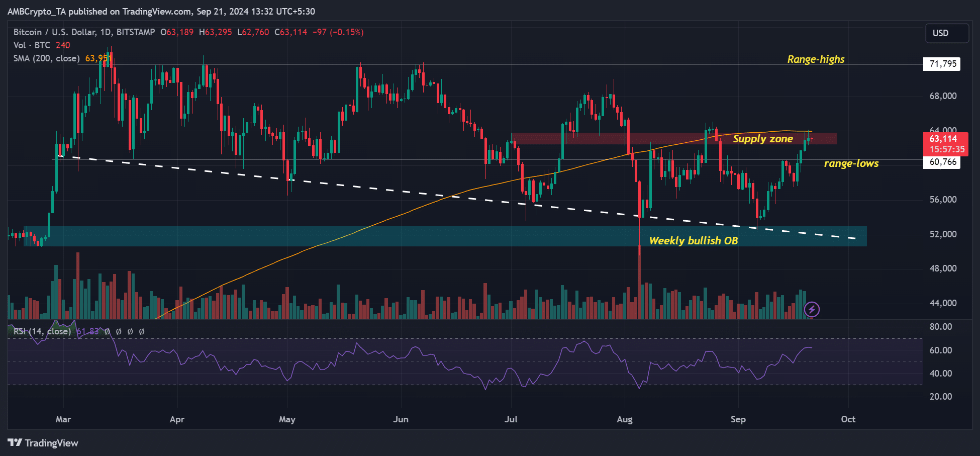Click the Mar label on time axis
Image resolution: width=980 pixels, height=456 pixels.
pos(63,419)
